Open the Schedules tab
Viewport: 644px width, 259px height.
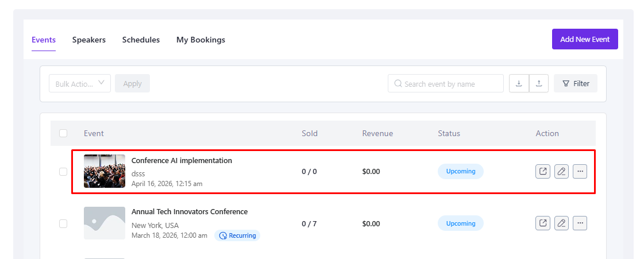coord(141,40)
